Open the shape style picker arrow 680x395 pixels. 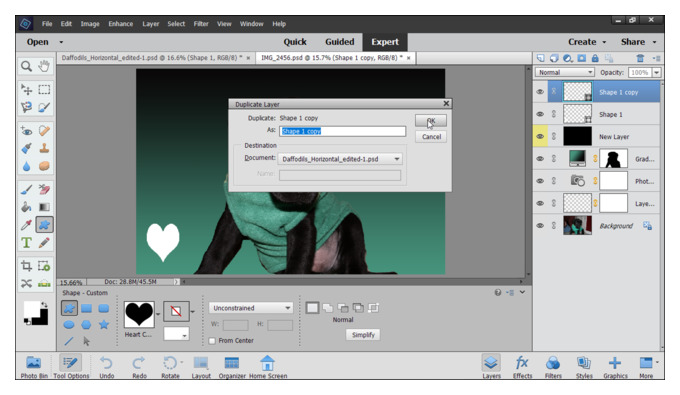coord(193,311)
